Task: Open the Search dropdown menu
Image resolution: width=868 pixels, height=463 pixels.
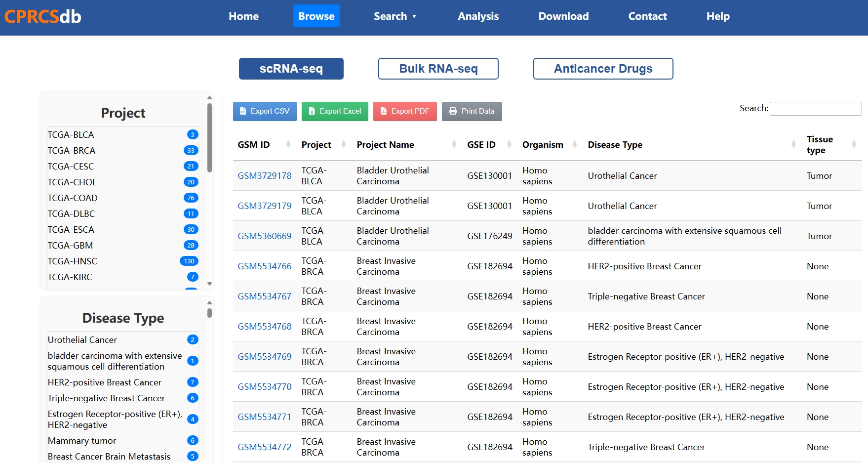Action: click(395, 16)
